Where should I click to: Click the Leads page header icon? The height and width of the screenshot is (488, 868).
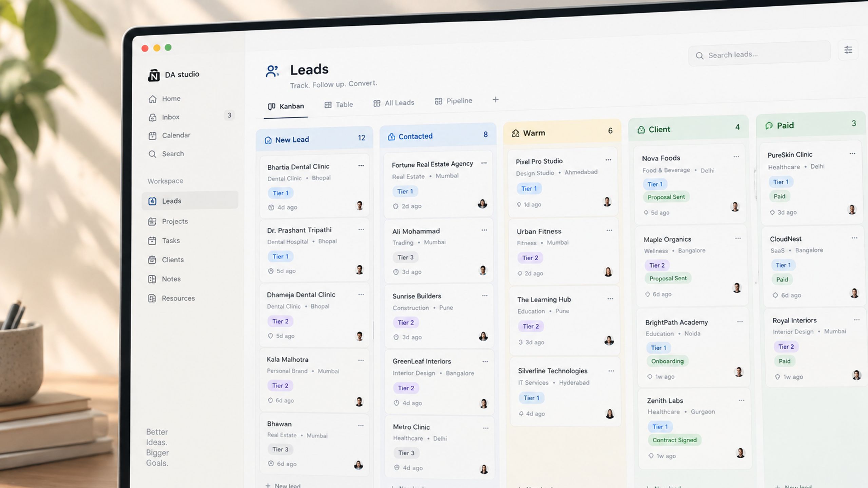click(272, 71)
